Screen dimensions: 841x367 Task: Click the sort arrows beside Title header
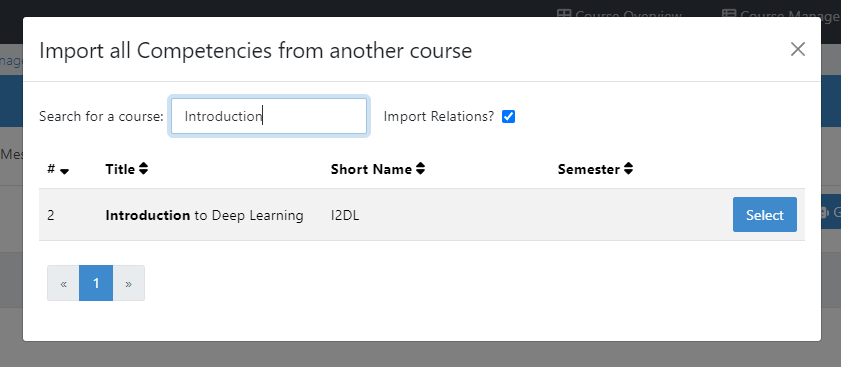click(x=143, y=168)
